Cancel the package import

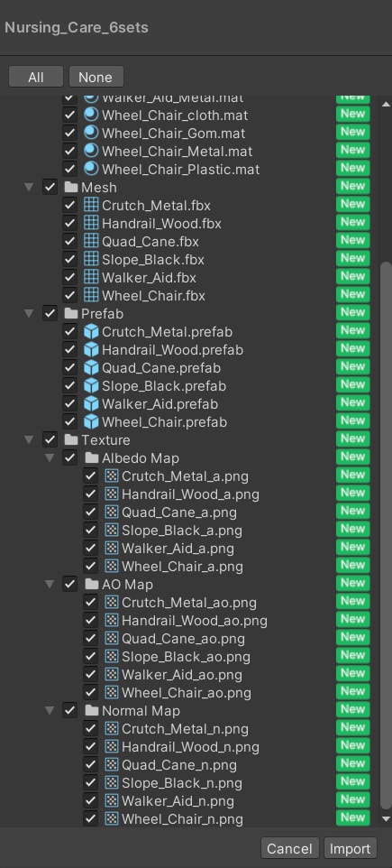coord(289,849)
